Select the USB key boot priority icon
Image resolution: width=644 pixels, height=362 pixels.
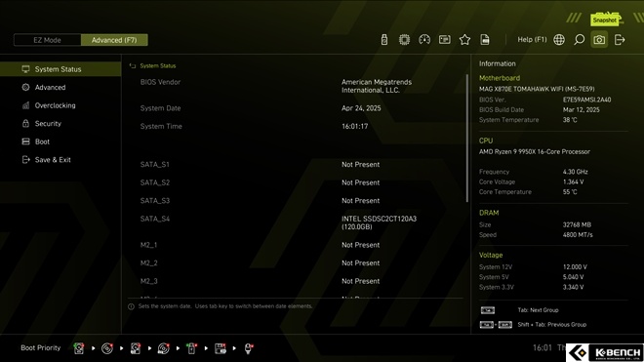click(x=191, y=348)
